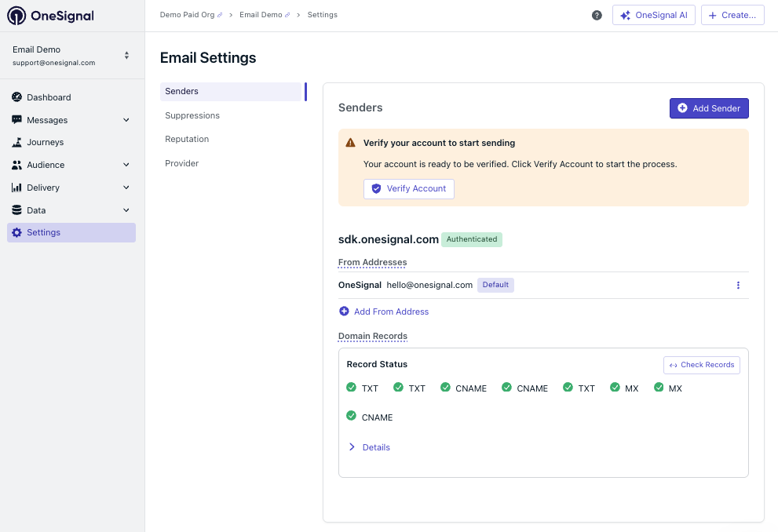
Task: Click the link icon beside Demo Paid Org
Action: pos(220,16)
